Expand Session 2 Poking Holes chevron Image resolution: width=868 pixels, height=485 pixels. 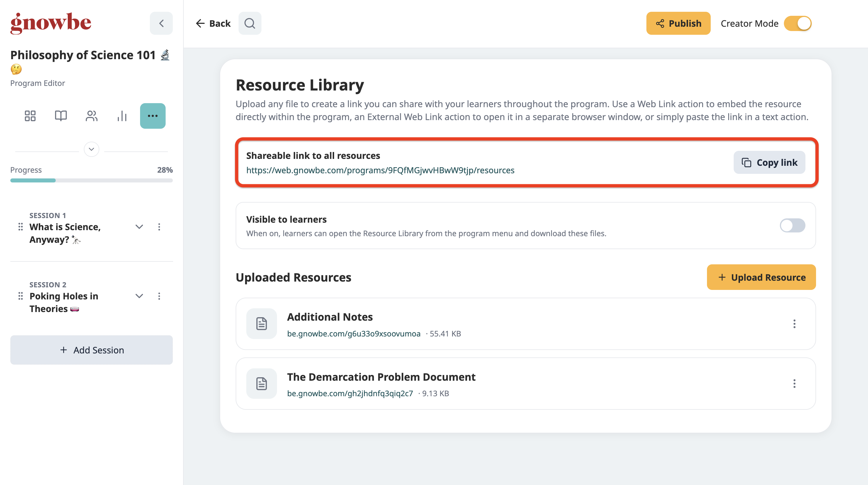coord(139,296)
